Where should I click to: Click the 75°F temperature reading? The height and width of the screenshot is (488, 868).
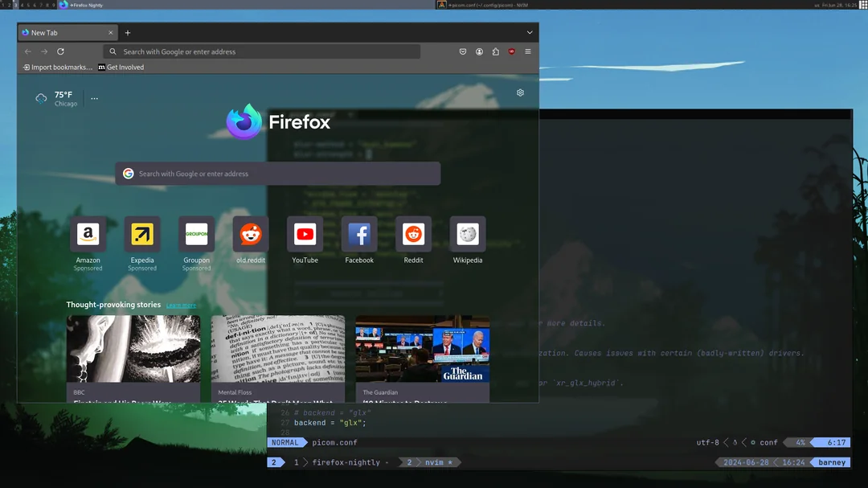63,95
